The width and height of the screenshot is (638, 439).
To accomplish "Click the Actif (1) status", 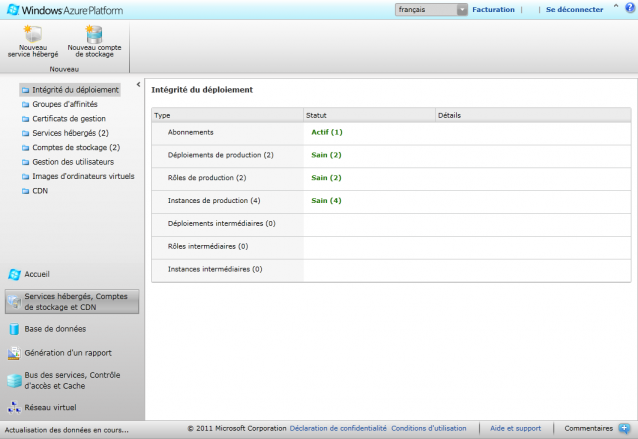I will 327,132.
